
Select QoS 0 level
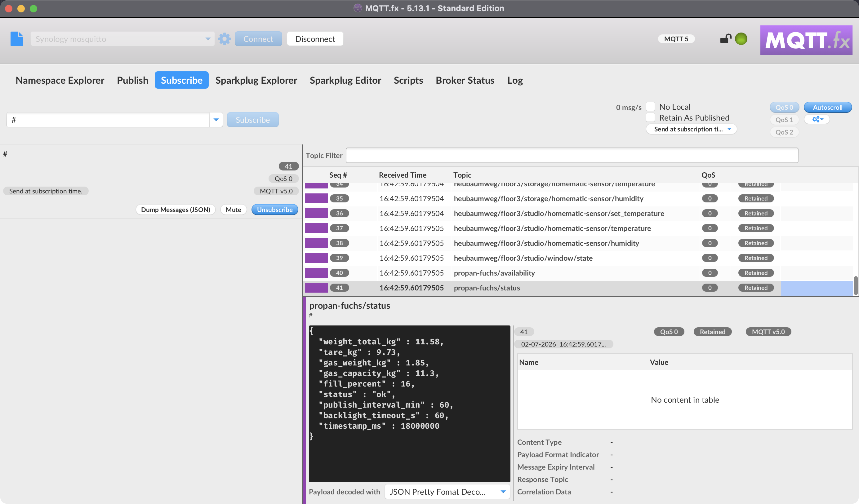click(784, 107)
